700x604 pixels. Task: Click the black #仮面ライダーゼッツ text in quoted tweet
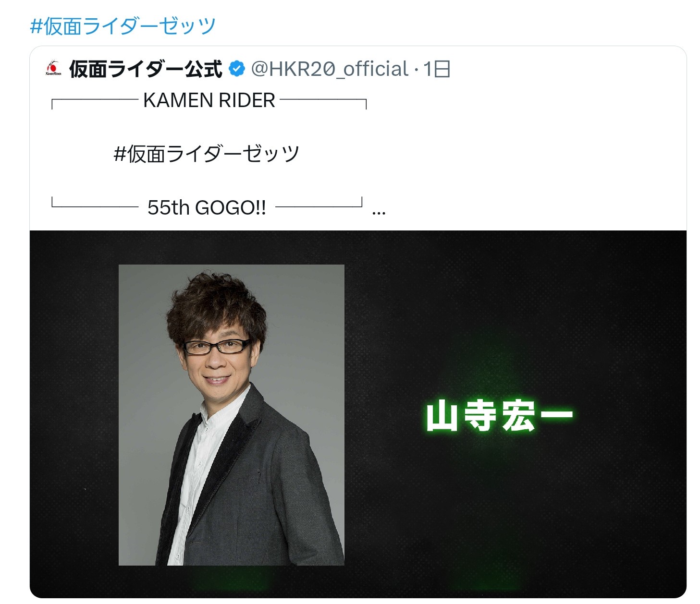pyautogui.click(x=207, y=155)
